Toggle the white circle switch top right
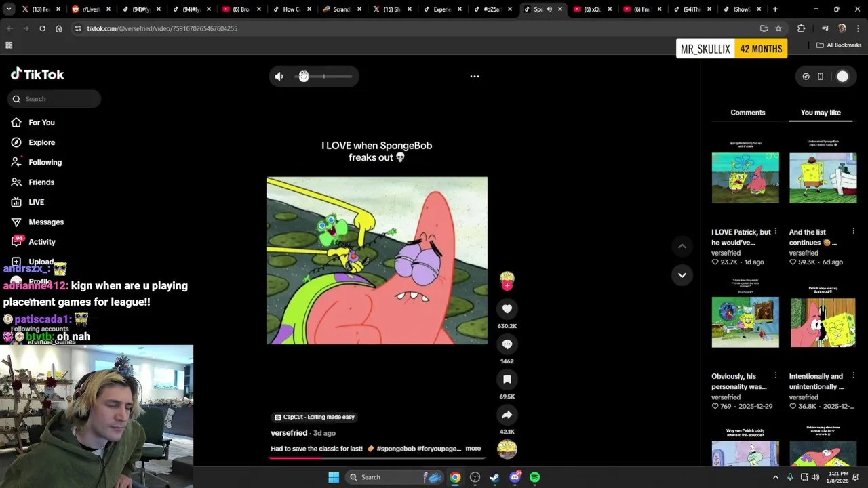 click(842, 77)
